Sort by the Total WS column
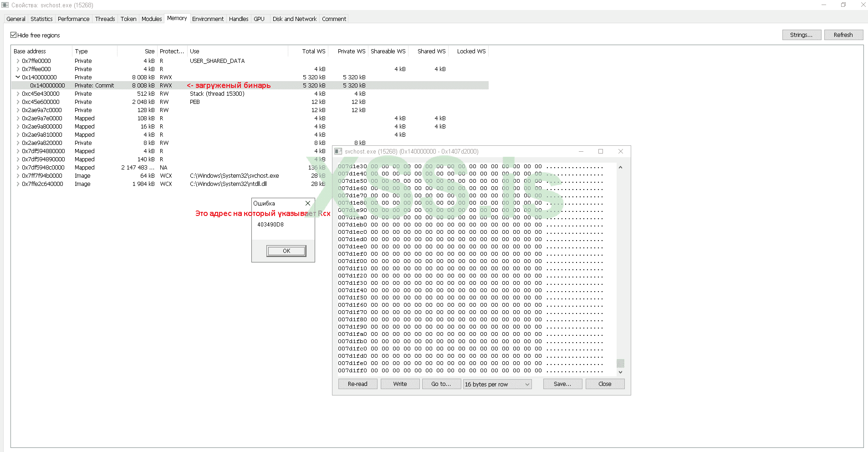 pos(308,51)
